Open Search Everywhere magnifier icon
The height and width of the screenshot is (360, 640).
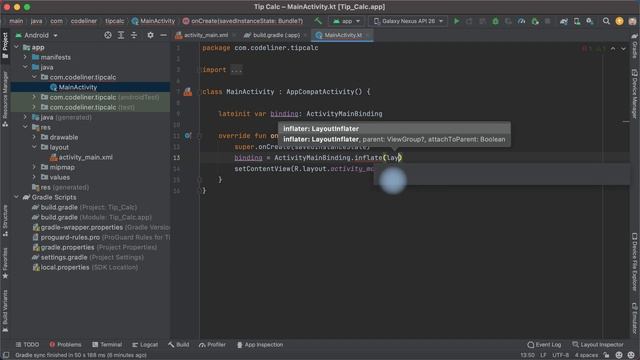[x=606, y=21]
